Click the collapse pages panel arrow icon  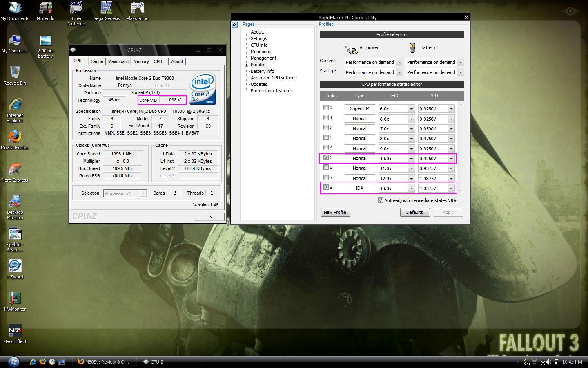tap(234, 25)
